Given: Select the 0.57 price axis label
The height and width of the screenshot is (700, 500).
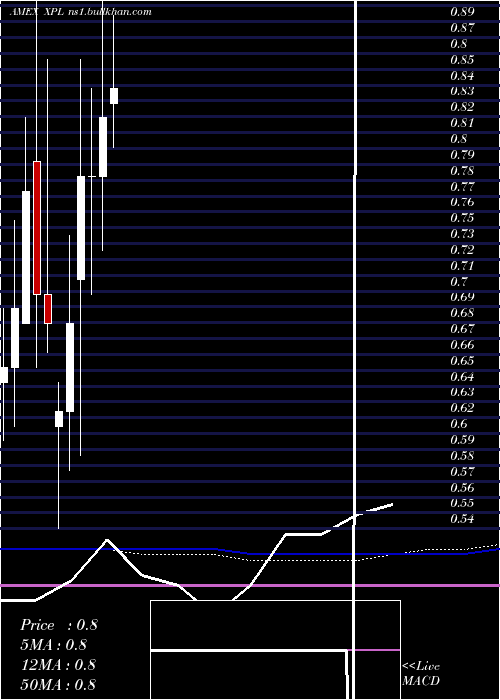Looking at the screenshot, I should pyautogui.click(x=462, y=471).
